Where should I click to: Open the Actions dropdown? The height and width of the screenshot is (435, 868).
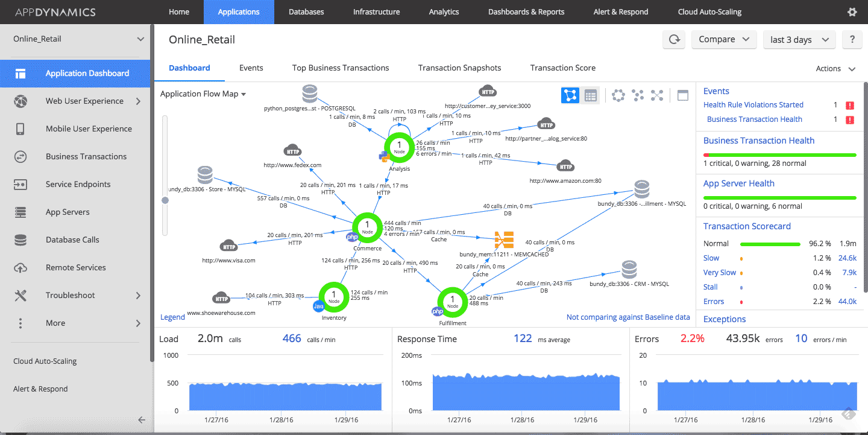[x=835, y=69]
